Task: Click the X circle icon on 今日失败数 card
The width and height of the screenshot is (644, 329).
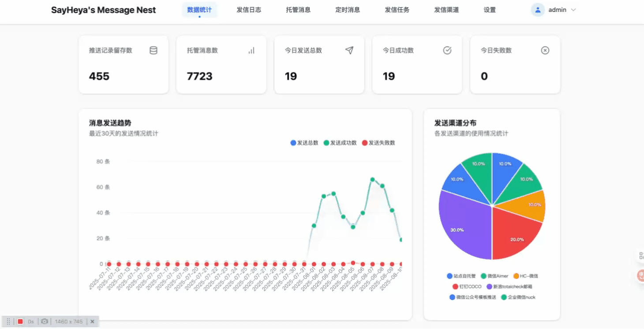Action: (x=545, y=50)
